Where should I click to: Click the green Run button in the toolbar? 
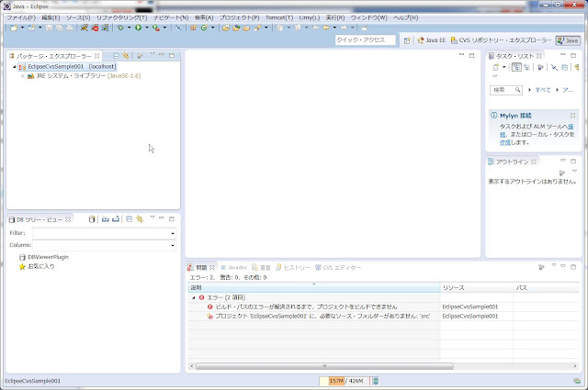click(x=139, y=28)
